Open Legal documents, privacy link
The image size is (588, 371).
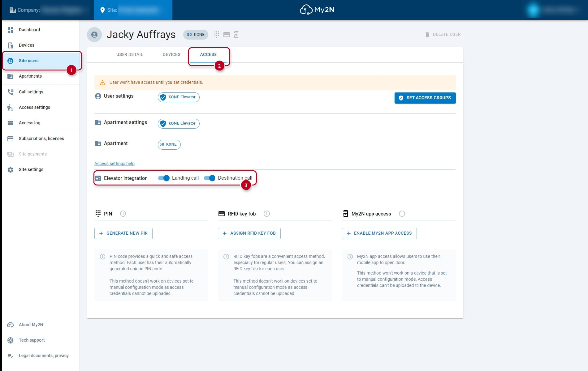(x=41, y=356)
